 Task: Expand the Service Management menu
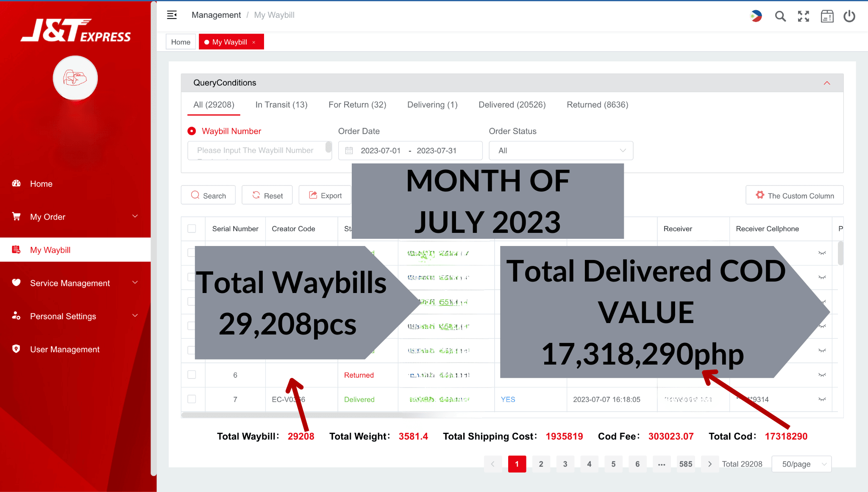pyautogui.click(x=75, y=283)
